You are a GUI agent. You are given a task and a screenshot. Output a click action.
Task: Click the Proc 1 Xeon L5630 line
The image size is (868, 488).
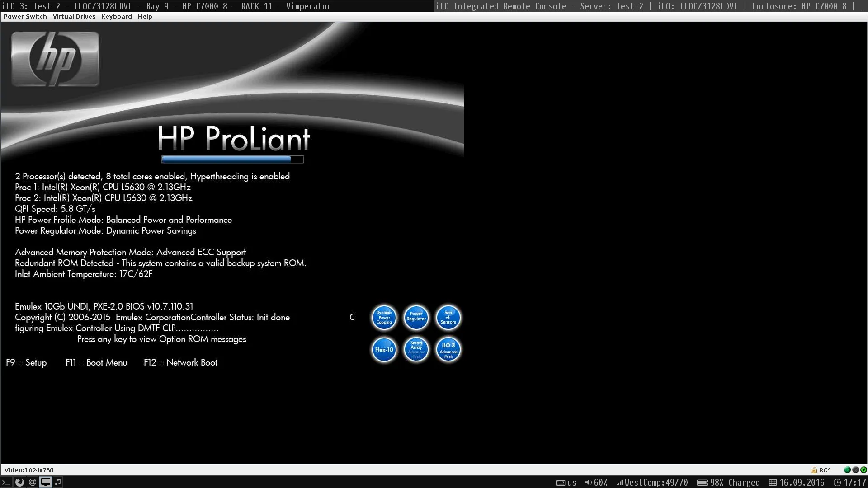click(x=103, y=187)
